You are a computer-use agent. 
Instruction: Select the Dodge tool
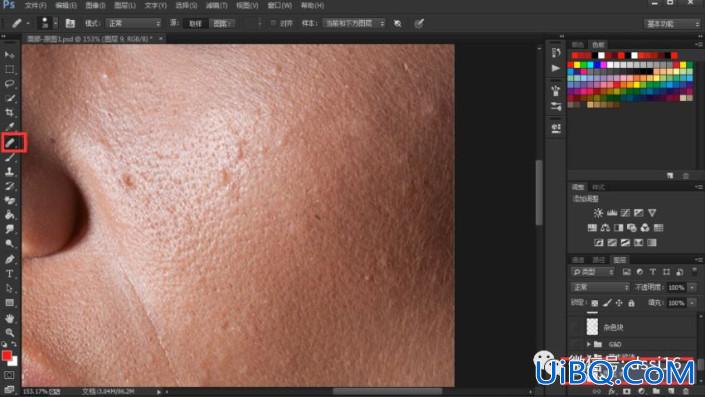pos(9,244)
